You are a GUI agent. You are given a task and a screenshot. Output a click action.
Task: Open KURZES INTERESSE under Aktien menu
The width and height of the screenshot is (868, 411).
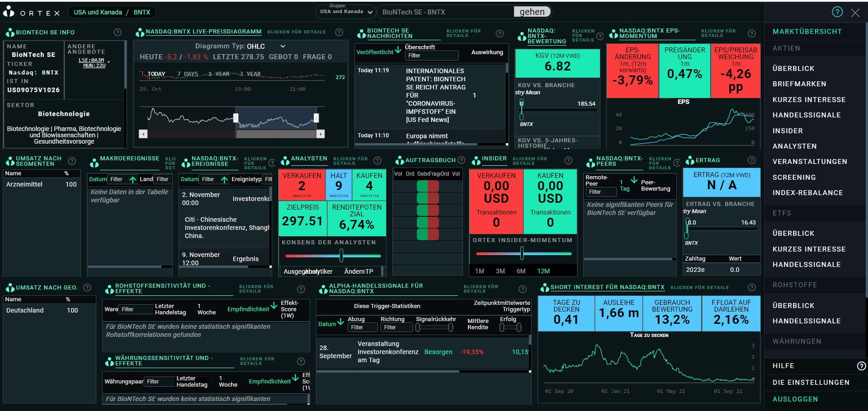coord(809,99)
